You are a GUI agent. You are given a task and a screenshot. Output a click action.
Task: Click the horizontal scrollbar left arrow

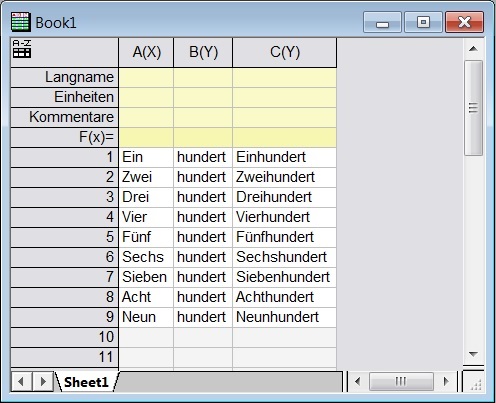point(358,381)
